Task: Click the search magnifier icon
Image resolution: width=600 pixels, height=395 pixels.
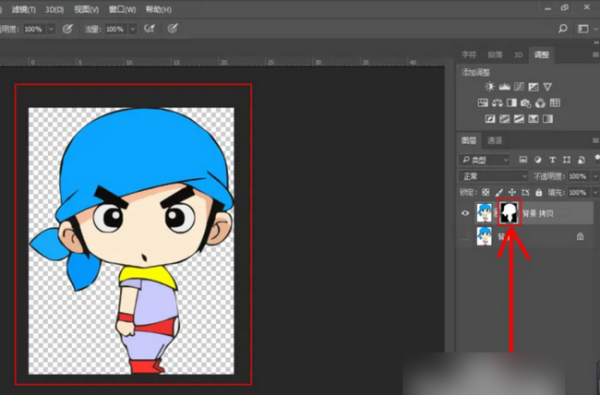Action: pyautogui.click(x=563, y=28)
